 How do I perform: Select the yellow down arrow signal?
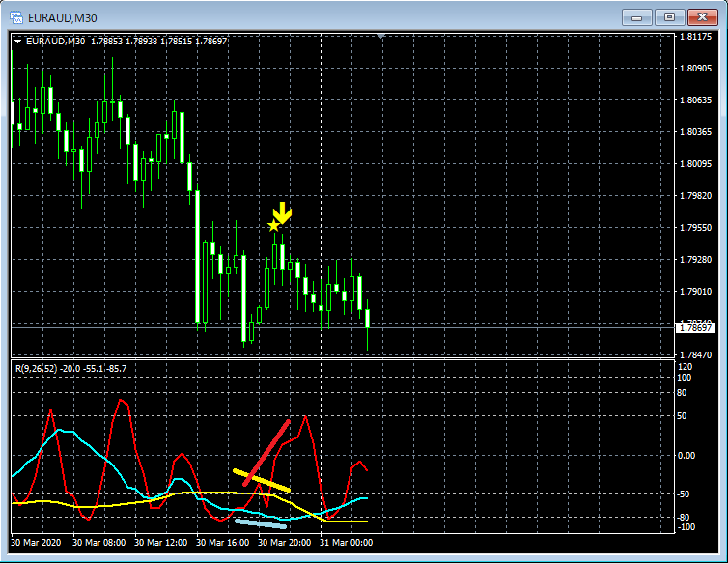click(282, 212)
